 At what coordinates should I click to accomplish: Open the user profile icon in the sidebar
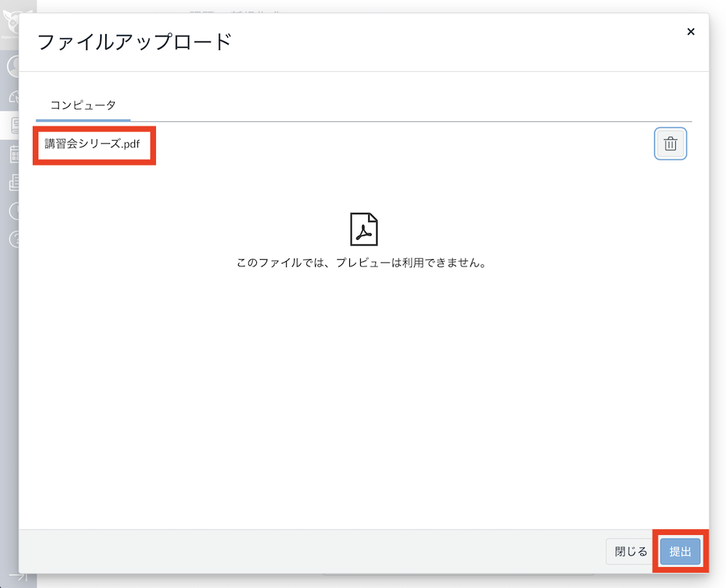click(15, 66)
